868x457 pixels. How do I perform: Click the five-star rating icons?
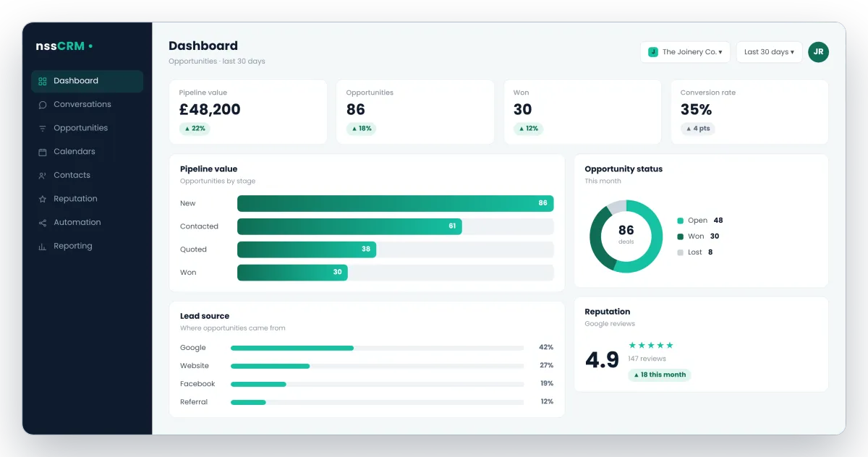[651, 345]
